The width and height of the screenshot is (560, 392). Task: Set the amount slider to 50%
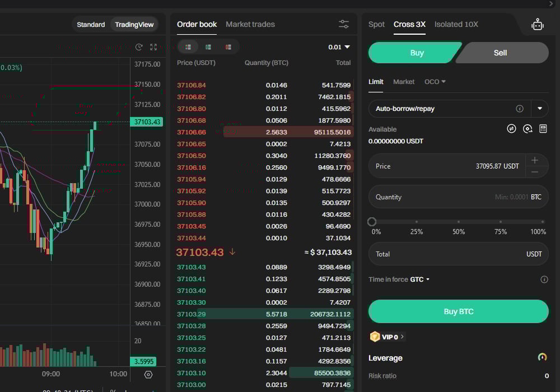[459, 222]
